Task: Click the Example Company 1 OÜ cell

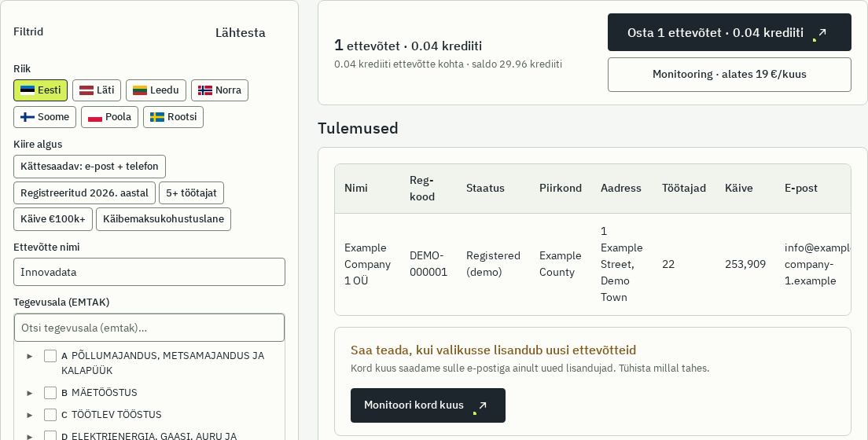Action: tap(368, 264)
